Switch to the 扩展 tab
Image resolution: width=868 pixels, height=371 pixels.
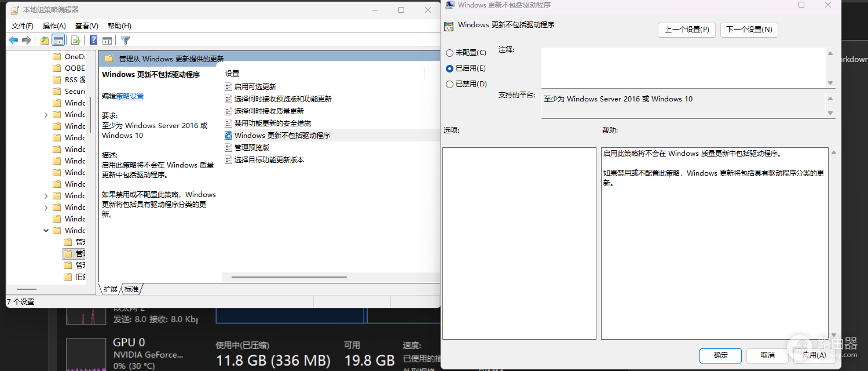(110, 289)
